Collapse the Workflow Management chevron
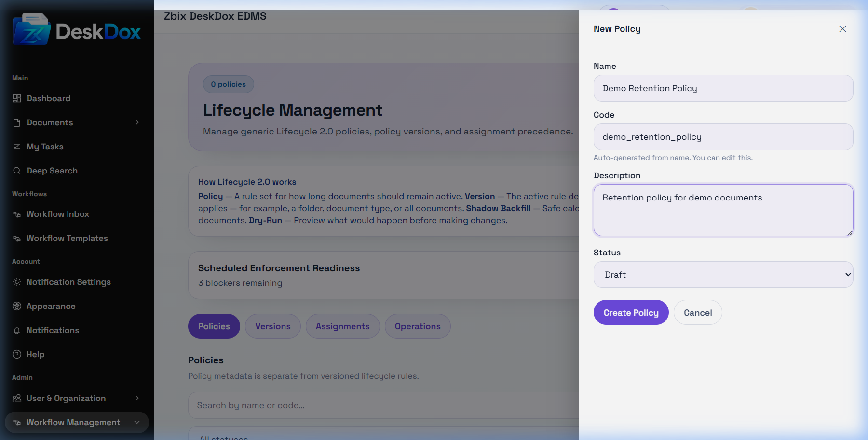This screenshot has height=440, width=868. point(137,422)
